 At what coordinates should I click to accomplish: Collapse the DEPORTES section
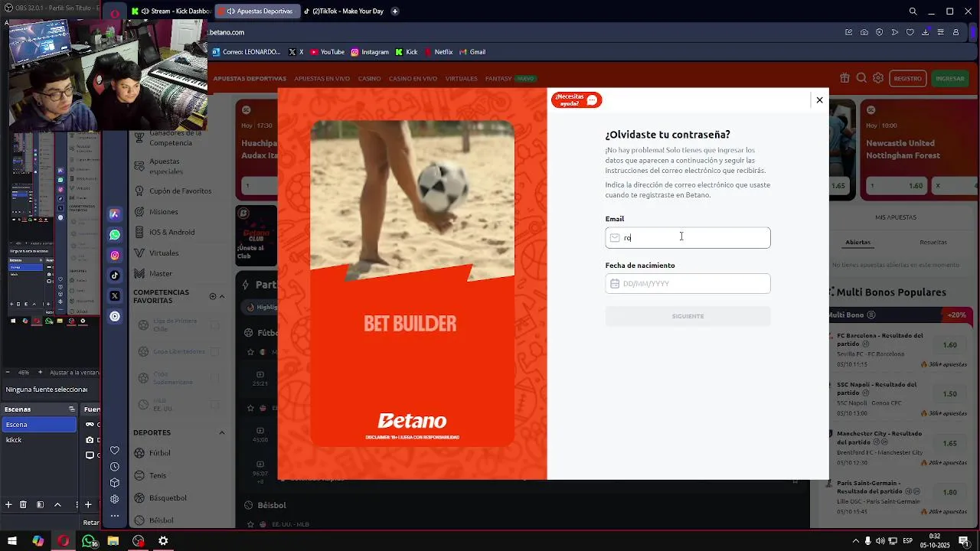[222, 432]
